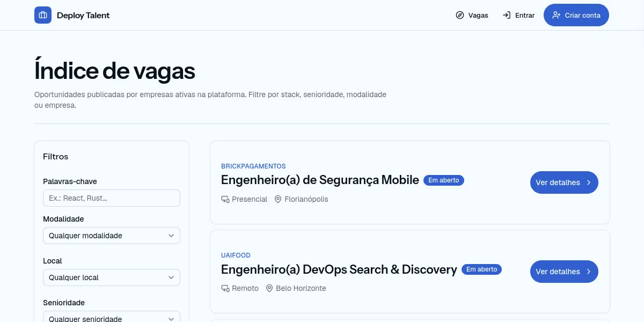644x322 pixels.
Task: Open the Engenheiro(a) DevOps Search & Discovery title
Action: 339,269
